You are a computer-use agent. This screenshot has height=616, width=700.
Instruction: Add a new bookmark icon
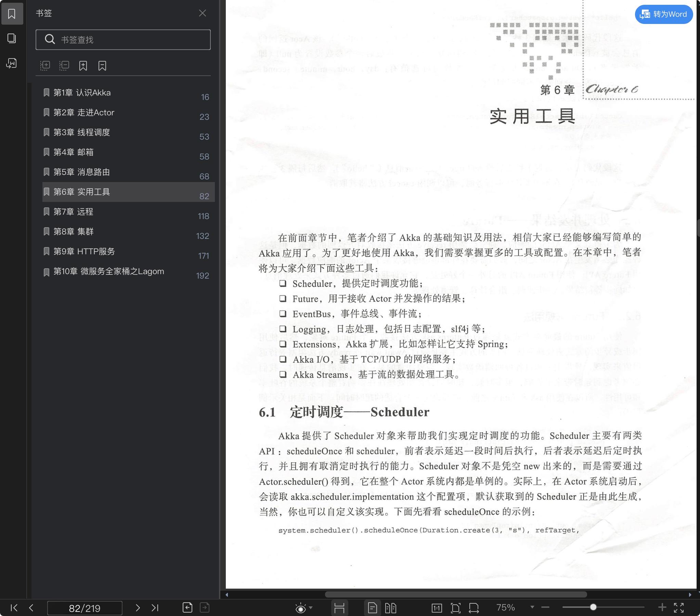click(x=83, y=65)
